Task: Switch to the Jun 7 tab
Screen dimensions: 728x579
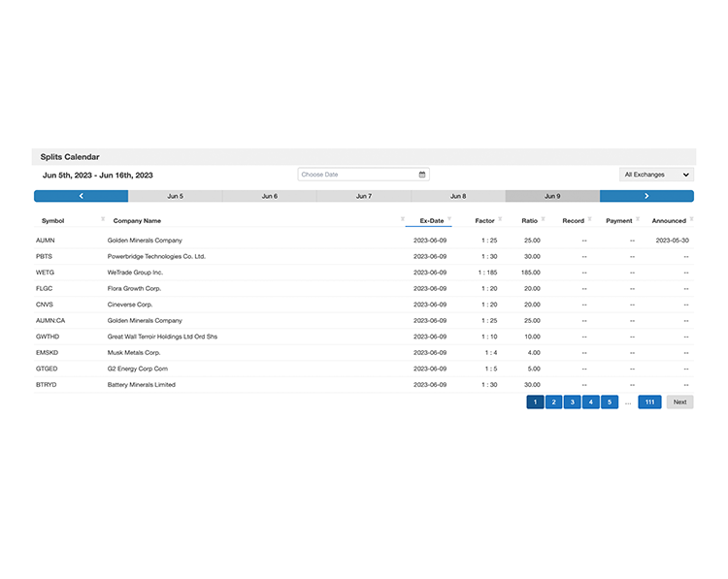Action: pos(363,196)
